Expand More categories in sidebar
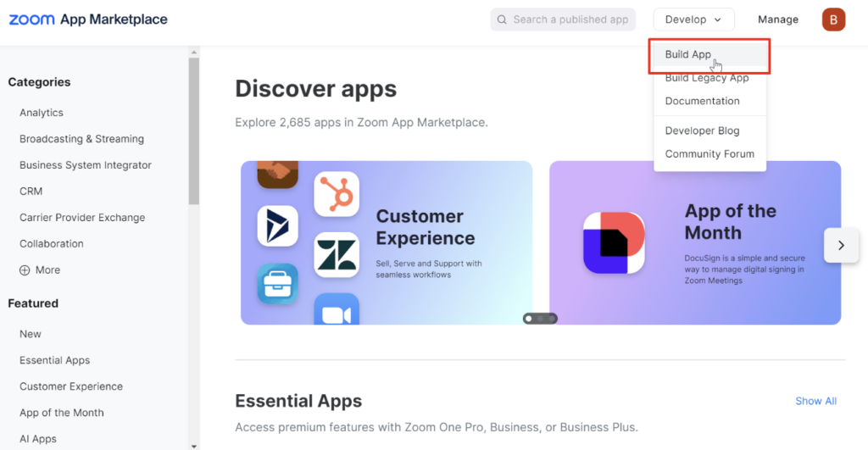Image resolution: width=868 pixels, height=450 pixels. click(x=40, y=270)
